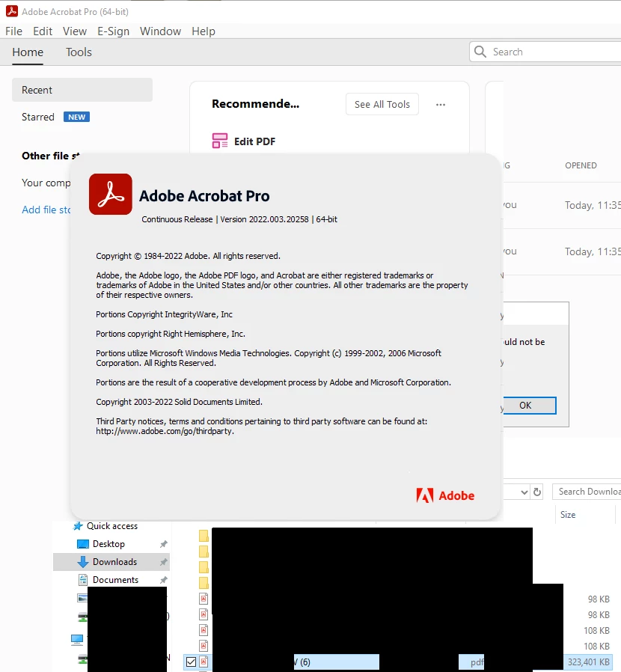Open the Edit menu

(x=43, y=31)
